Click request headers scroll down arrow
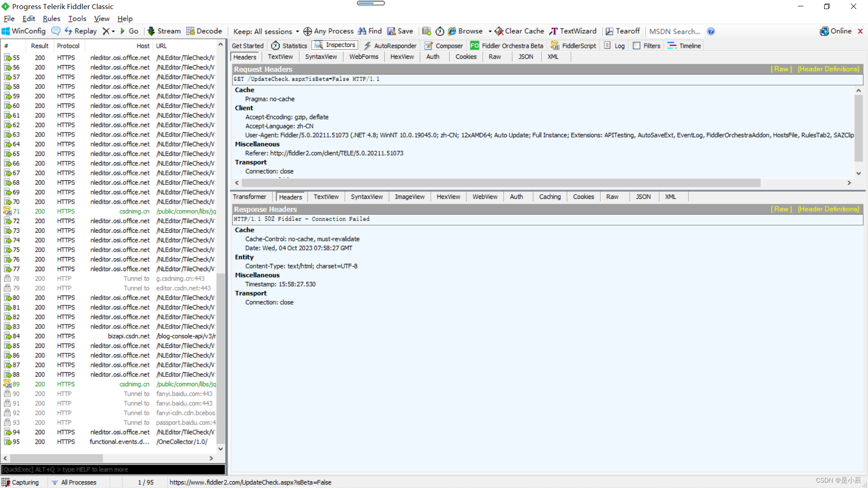This screenshot has height=488, width=868. tap(859, 174)
